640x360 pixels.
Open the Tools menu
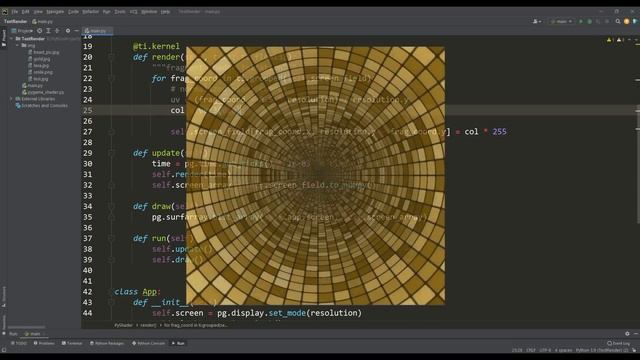[x=120, y=12]
